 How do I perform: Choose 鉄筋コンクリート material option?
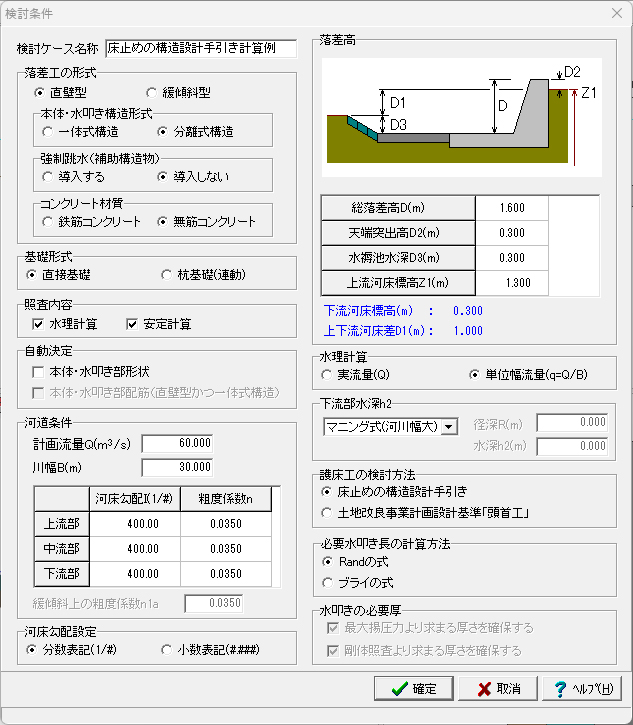click(x=48, y=221)
